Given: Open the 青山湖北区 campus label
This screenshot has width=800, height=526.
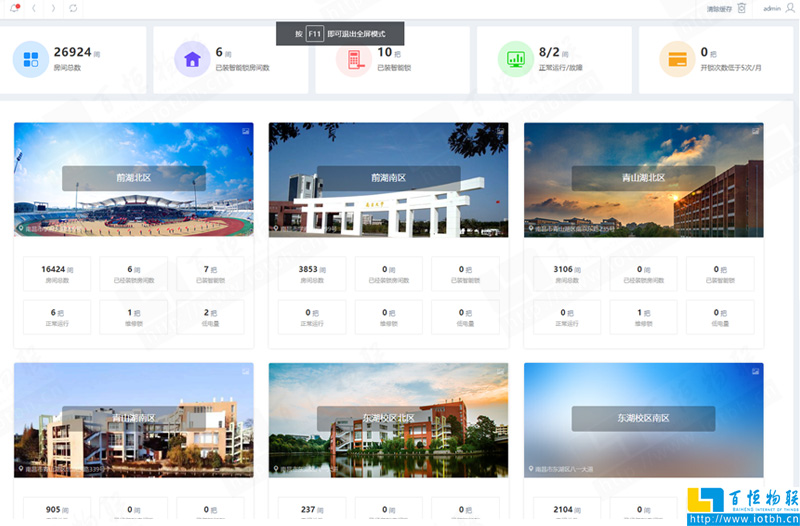Looking at the screenshot, I should (643, 178).
